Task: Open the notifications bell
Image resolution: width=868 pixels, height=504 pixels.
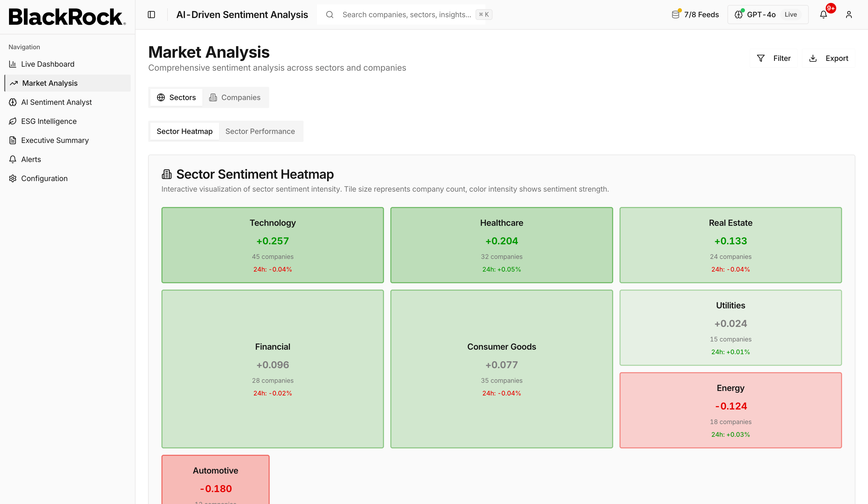Action: click(x=823, y=15)
